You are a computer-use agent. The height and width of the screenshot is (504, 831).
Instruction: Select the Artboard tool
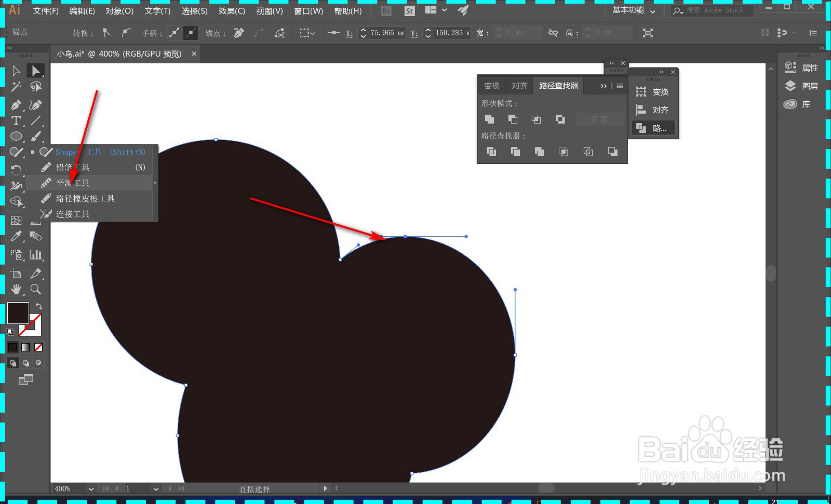16,274
